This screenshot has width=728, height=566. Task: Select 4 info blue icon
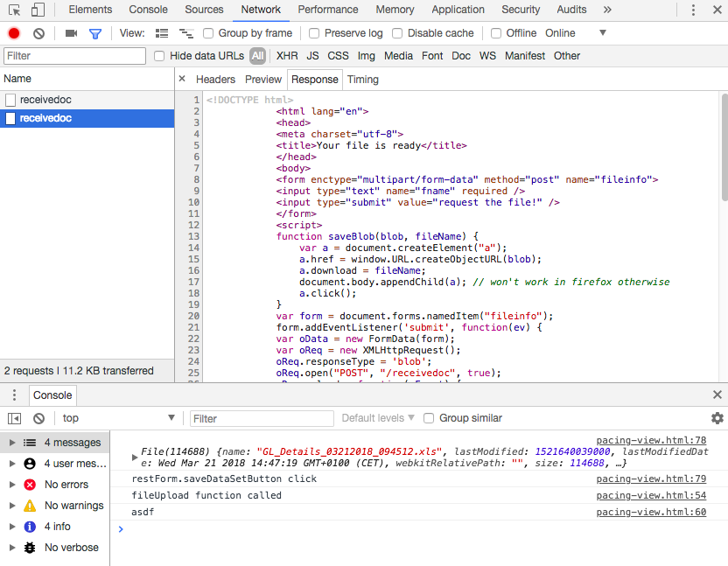[x=30, y=527]
